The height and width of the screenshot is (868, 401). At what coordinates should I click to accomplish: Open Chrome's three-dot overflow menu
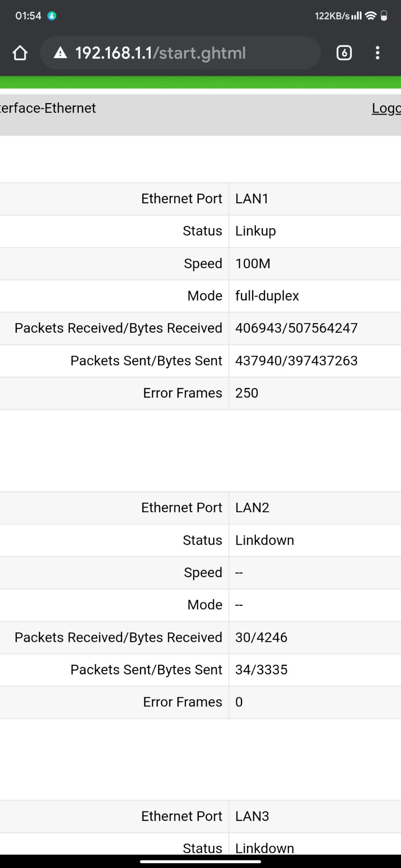tap(378, 53)
